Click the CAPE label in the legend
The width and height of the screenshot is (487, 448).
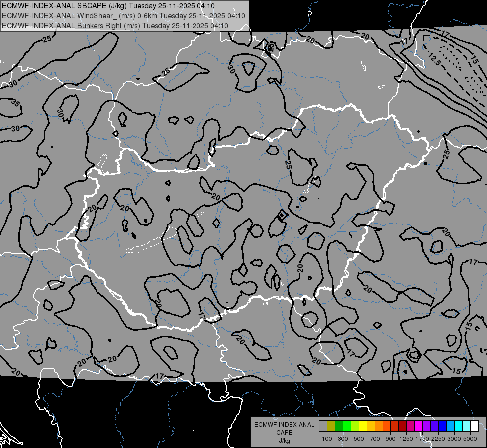click(x=284, y=433)
